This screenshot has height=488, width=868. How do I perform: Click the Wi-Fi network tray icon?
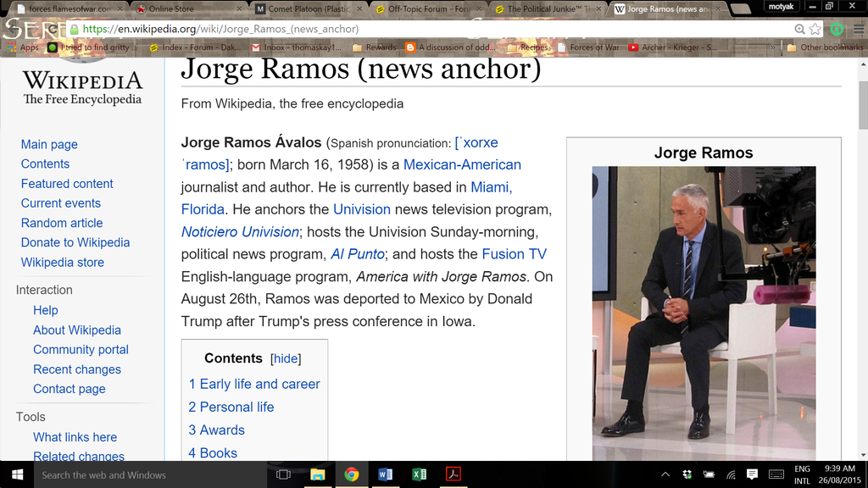[731, 474]
